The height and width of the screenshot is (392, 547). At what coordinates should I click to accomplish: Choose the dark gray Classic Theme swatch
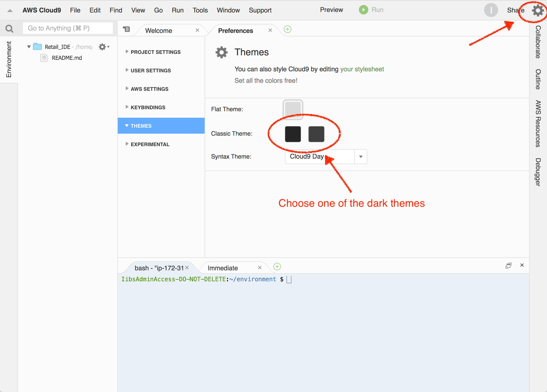(x=316, y=134)
